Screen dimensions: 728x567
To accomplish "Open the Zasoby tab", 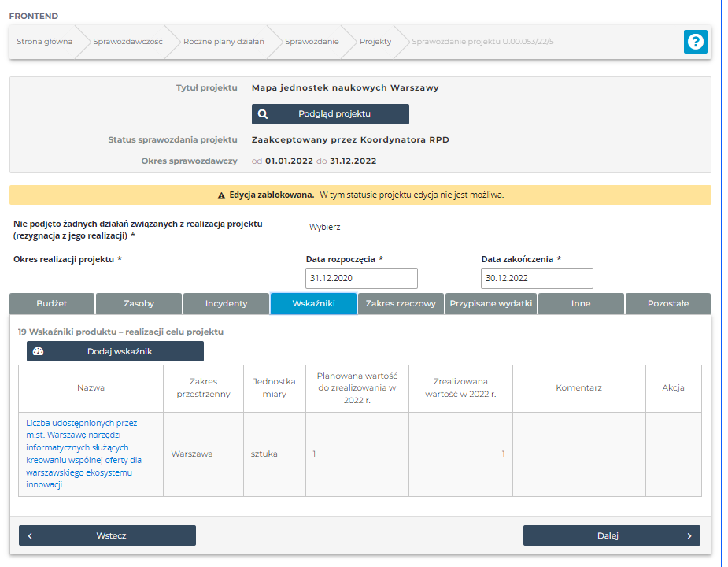I will pyautogui.click(x=139, y=303).
